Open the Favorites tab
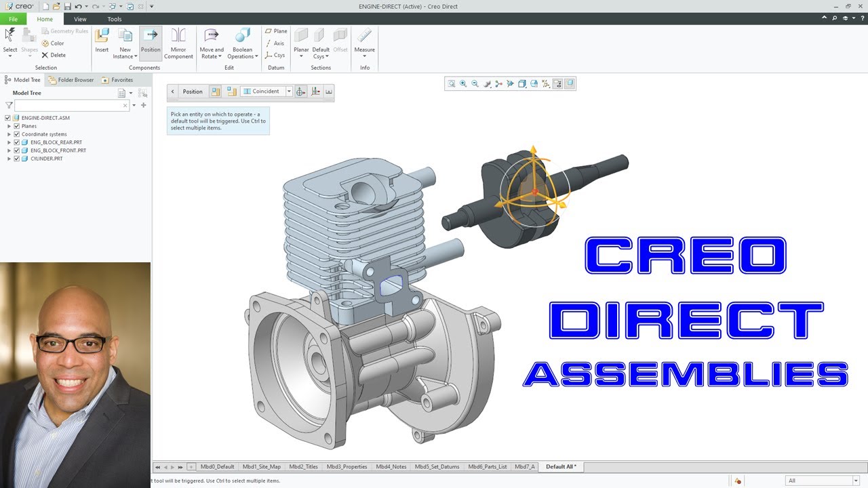868x488 pixels. (x=117, y=80)
